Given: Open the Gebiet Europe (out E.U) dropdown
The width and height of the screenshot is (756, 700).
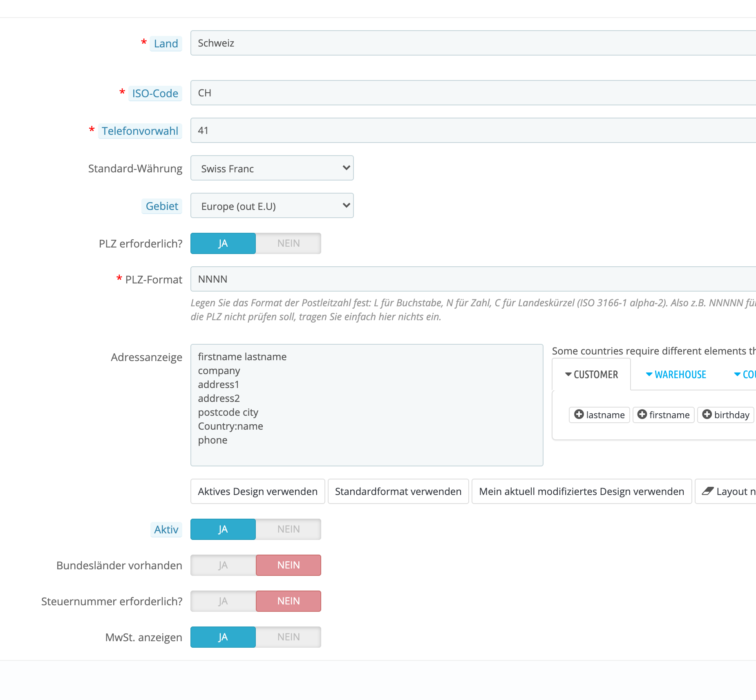Looking at the screenshot, I should coord(272,205).
